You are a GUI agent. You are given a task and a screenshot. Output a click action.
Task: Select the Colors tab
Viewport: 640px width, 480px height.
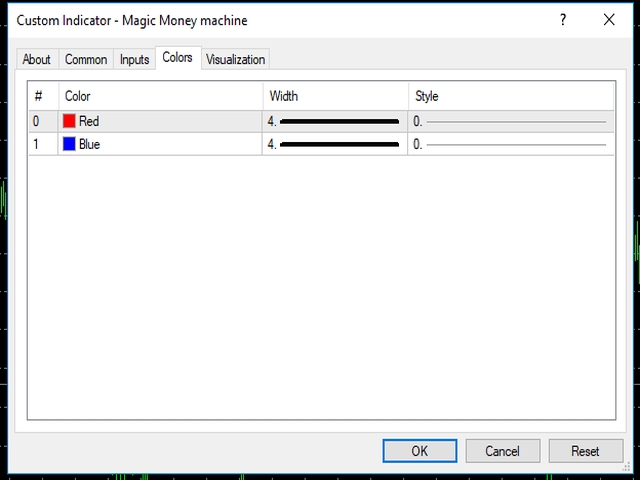[x=177, y=58]
